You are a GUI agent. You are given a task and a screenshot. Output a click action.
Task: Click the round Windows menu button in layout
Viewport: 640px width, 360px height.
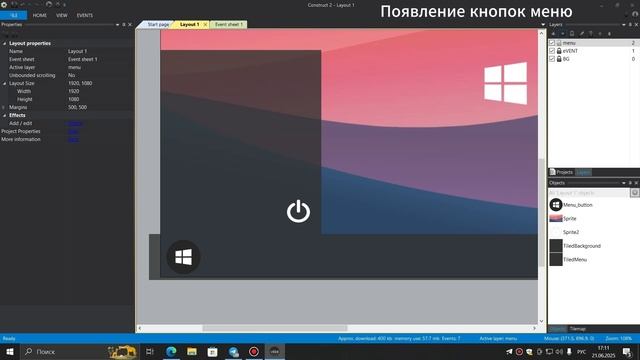pyautogui.click(x=184, y=257)
